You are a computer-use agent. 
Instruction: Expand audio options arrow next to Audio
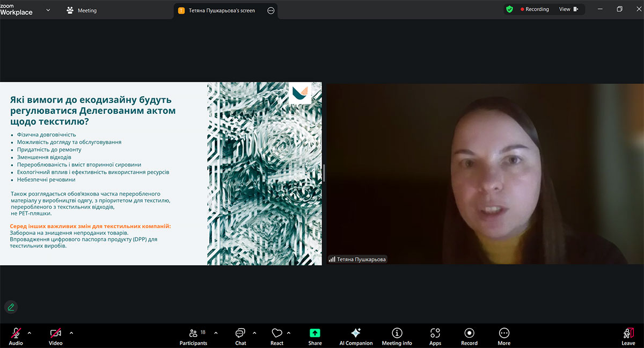coord(30,333)
